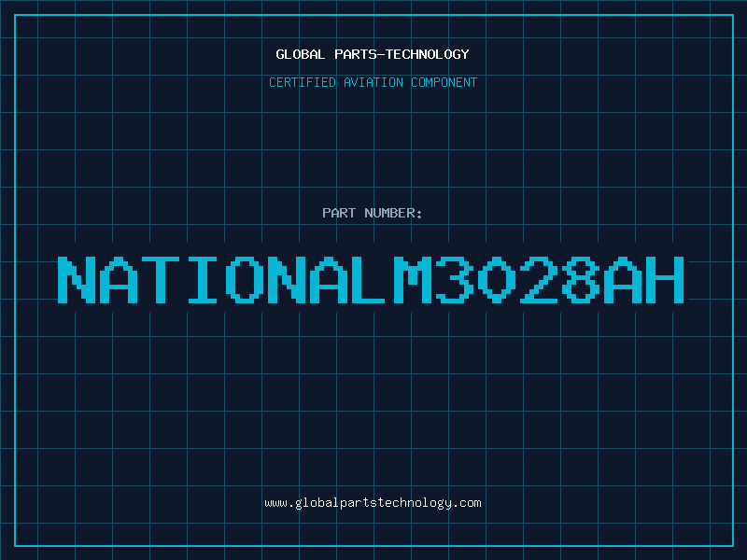The height and width of the screenshot is (560, 747).
Task: Click the .com ending of the website URL
Action: (466, 503)
